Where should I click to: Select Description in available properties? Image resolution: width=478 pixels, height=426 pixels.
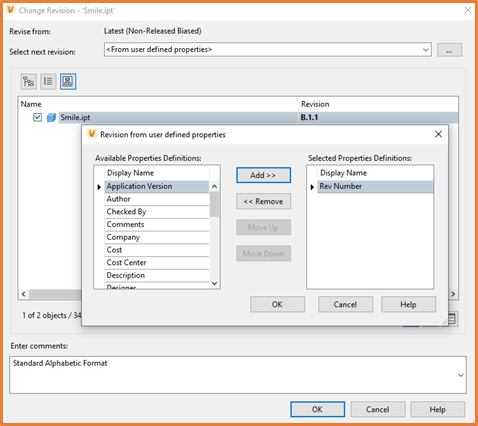(x=157, y=275)
